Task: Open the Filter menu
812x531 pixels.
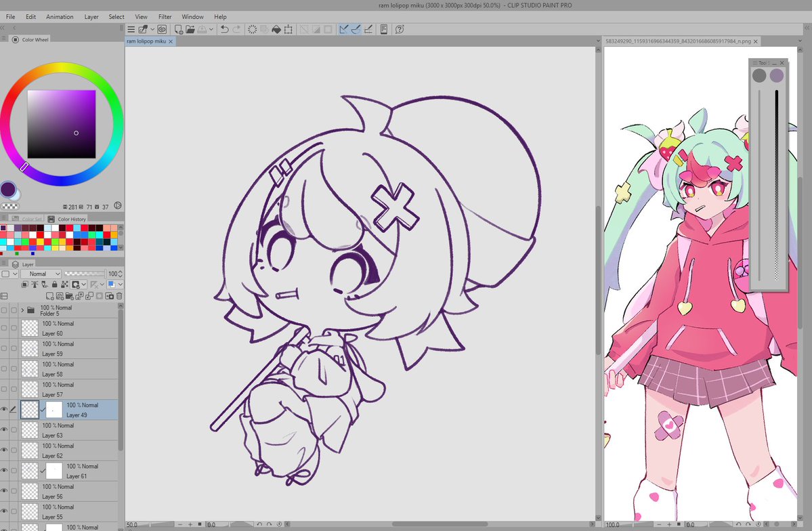Action: [165, 16]
